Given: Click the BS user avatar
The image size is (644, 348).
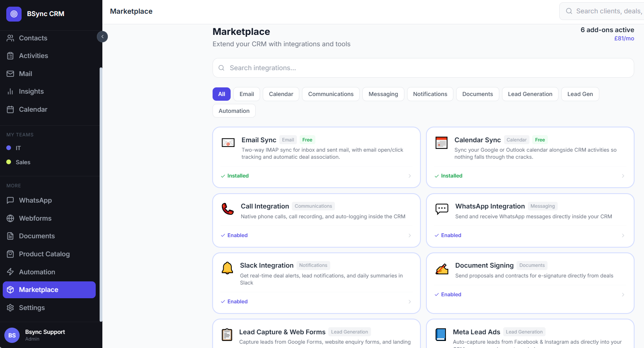Looking at the screenshot, I should tap(12, 335).
